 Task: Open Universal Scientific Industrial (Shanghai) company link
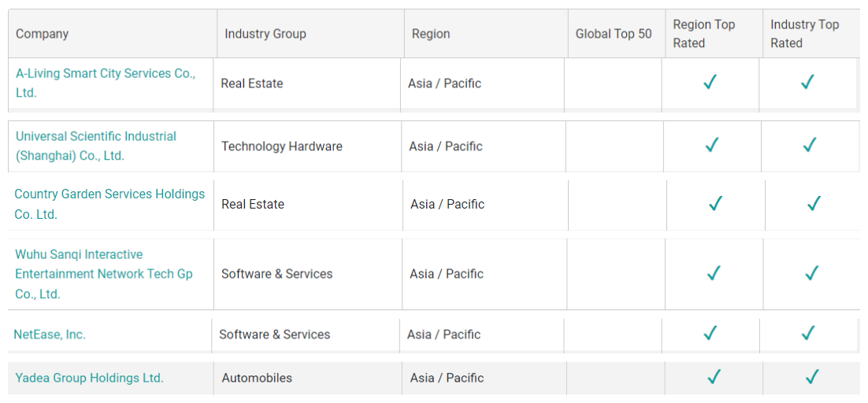(95, 136)
